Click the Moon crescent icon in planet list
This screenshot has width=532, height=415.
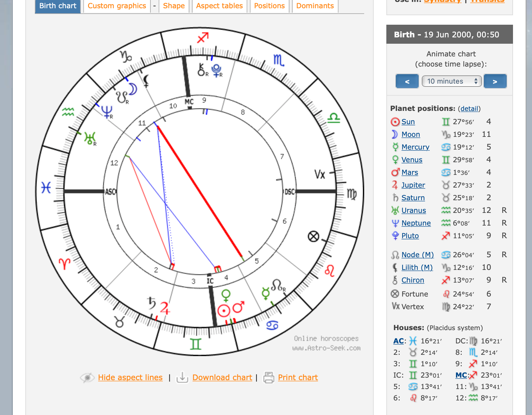tap(395, 134)
